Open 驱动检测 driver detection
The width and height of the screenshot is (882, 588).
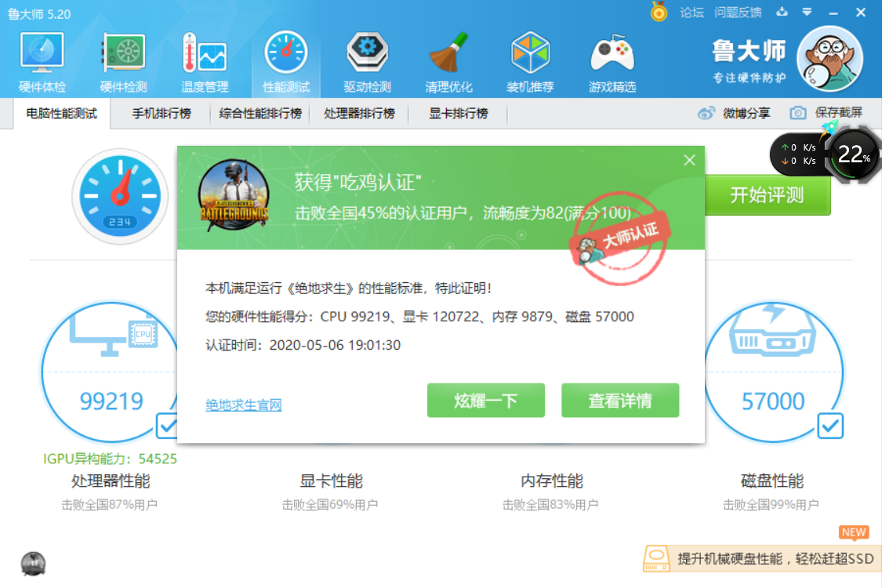368,63
